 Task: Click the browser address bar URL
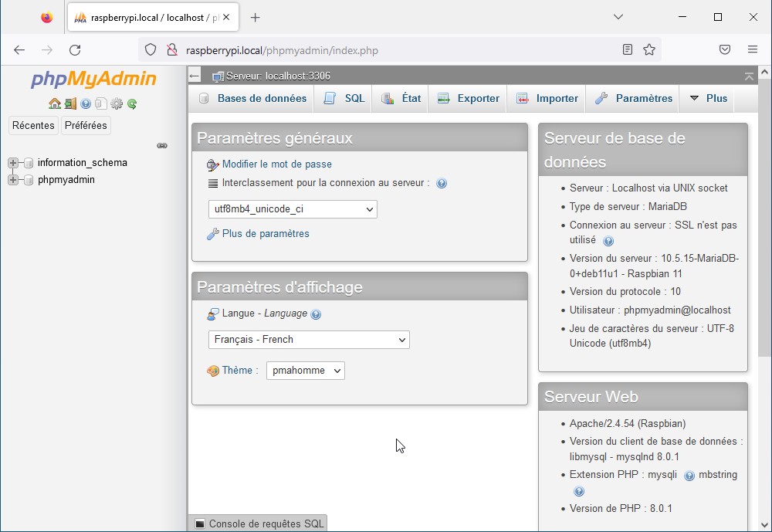point(282,50)
